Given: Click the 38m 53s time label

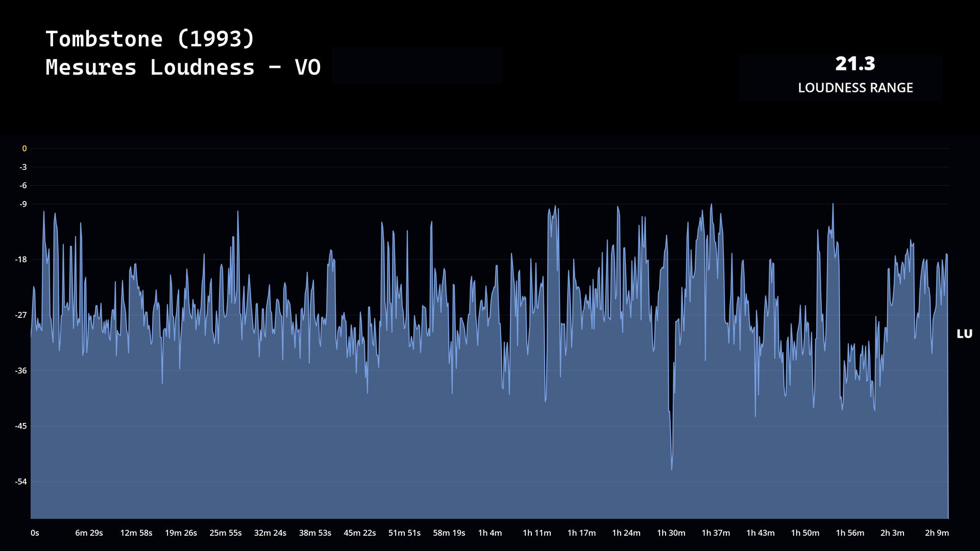Looking at the screenshot, I should (315, 533).
